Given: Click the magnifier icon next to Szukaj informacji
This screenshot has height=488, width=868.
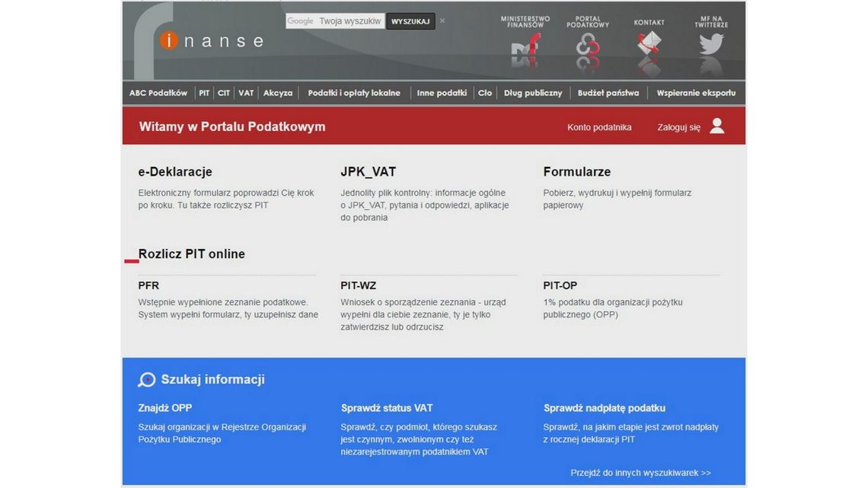Looking at the screenshot, I should [146, 380].
